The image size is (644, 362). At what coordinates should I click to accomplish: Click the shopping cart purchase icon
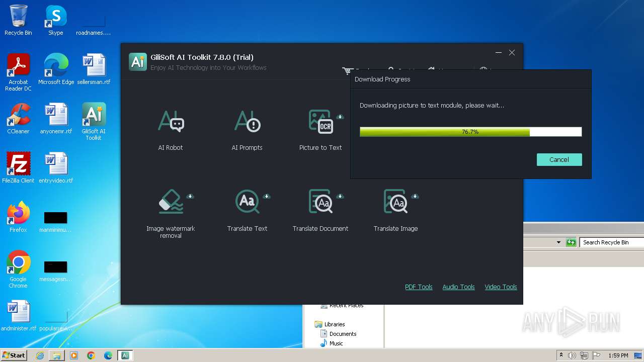tap(347, 71)
